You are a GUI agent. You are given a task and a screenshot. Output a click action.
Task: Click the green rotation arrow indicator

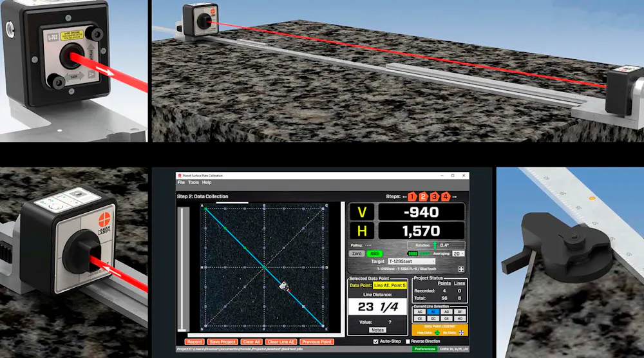click(435, 245)
